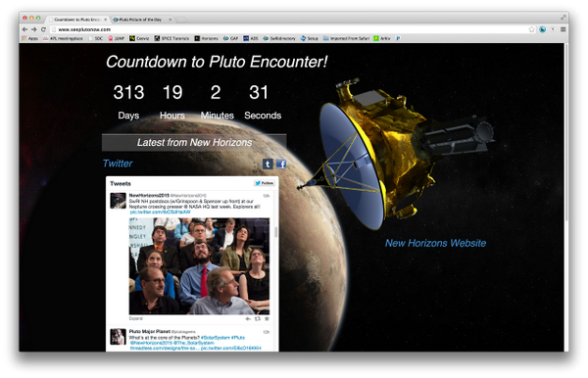Open the P bookmark at bar end

[398, 38]
